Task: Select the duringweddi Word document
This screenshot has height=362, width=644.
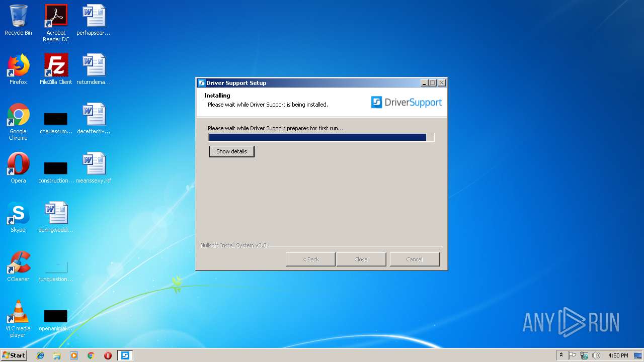Action: tap(56, 217)
